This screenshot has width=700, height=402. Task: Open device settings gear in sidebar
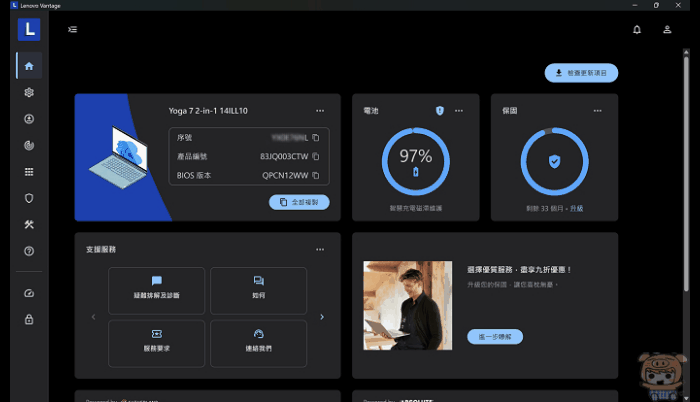29,92
